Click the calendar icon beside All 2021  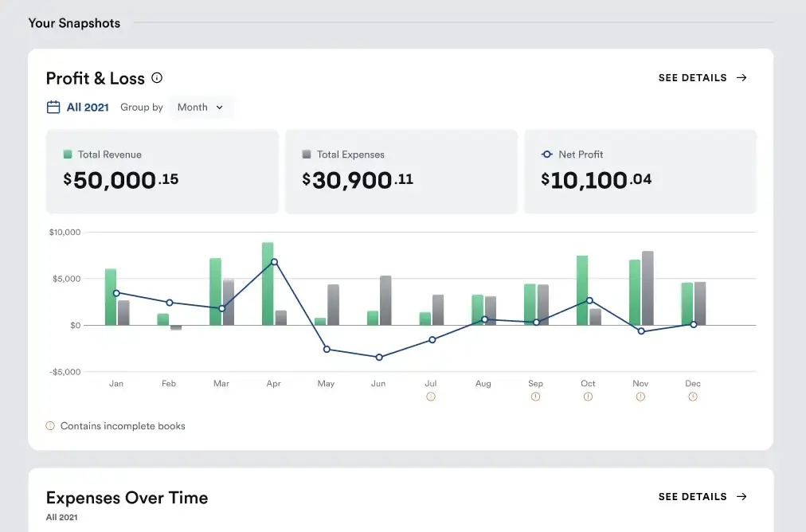[53, 106]
